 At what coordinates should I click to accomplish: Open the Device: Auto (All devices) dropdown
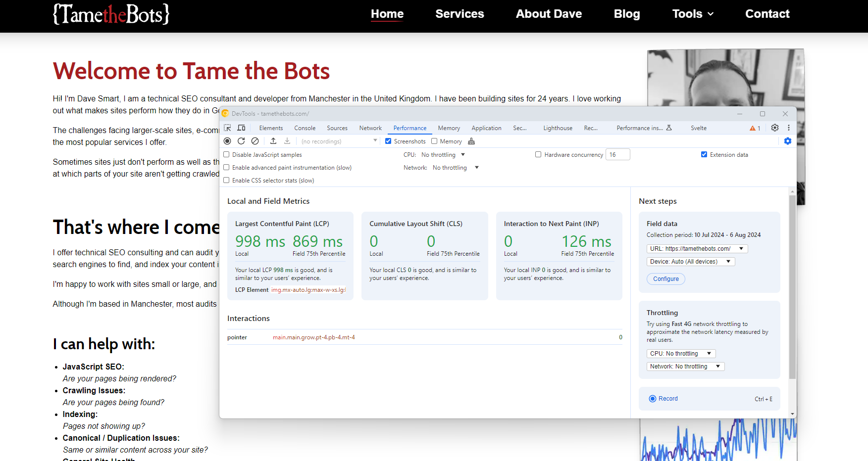point(691,262)
